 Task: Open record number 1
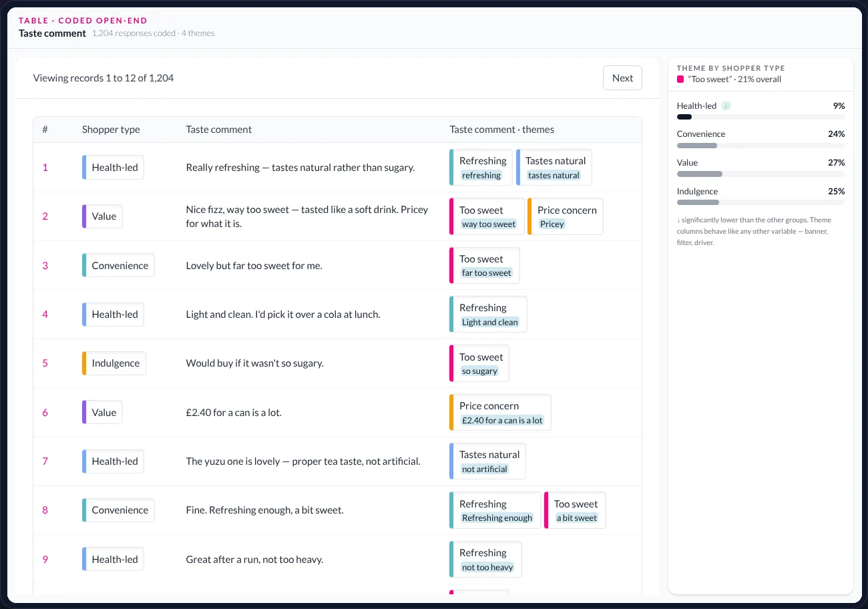(x=45, y=168)
